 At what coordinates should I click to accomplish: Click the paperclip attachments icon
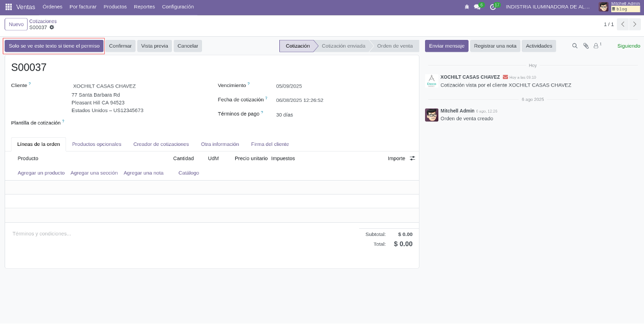[586, 46]
